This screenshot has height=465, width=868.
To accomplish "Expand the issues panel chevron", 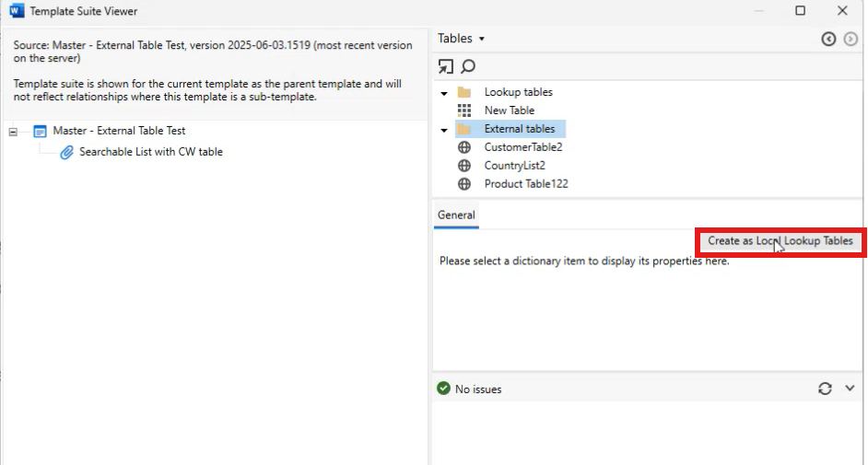I will (x=850, y=389).
